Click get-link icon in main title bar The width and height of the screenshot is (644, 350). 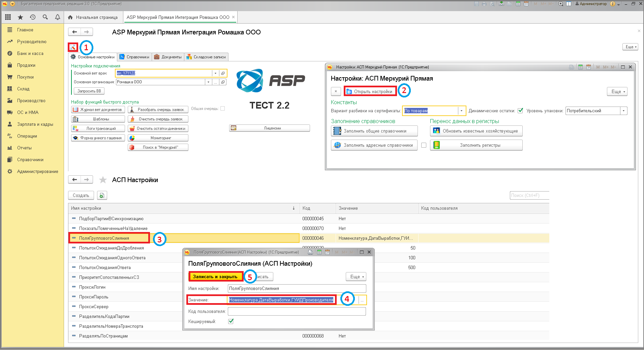(x=502, y=4)
